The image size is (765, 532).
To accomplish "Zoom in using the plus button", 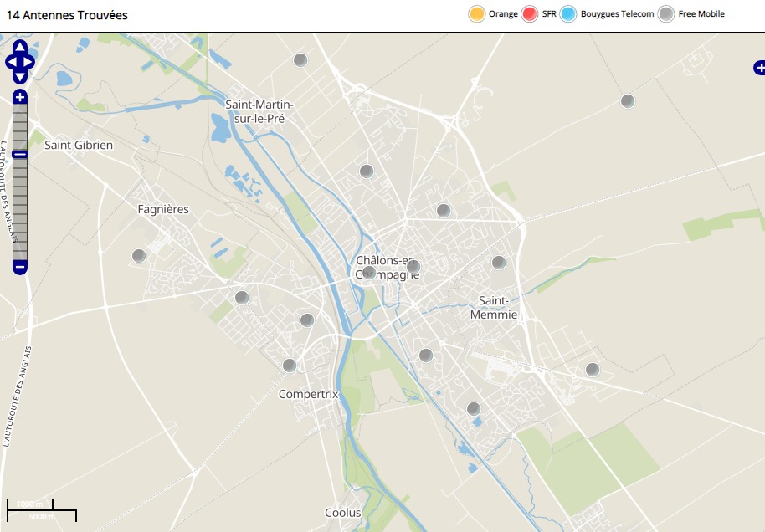I will (20, 97).
